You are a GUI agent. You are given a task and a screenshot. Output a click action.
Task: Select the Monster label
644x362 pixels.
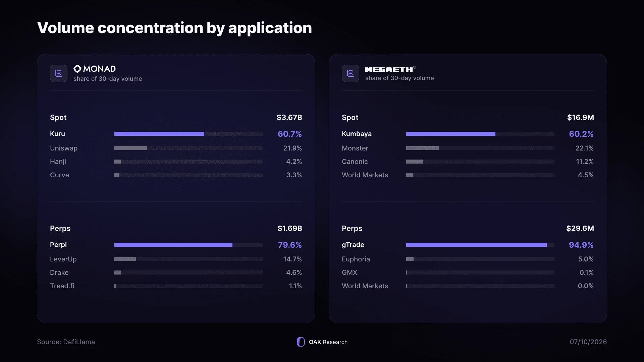tap(355, 148)
